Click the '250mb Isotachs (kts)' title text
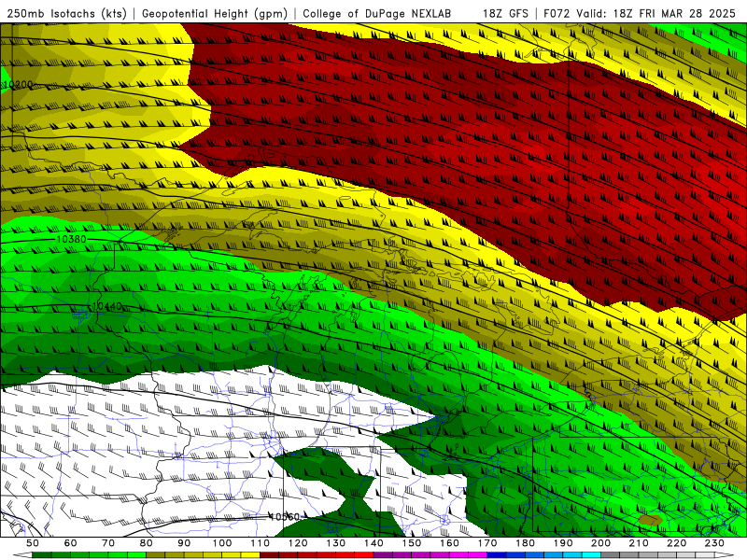 66,13
